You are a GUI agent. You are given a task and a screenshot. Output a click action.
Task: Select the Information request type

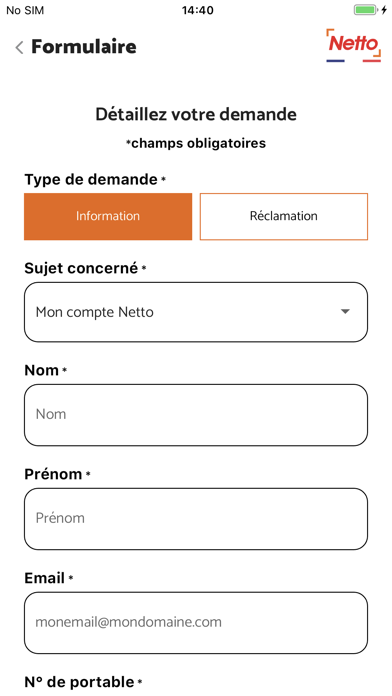[108, 216]
